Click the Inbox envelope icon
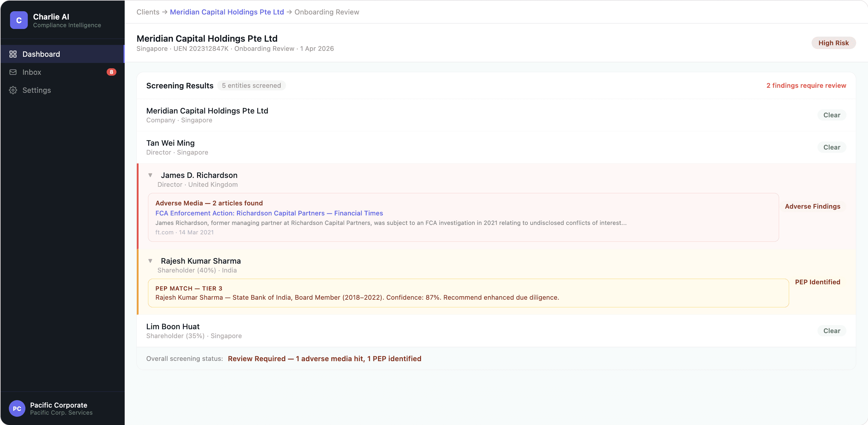868x425 pixels. [13, 72]
